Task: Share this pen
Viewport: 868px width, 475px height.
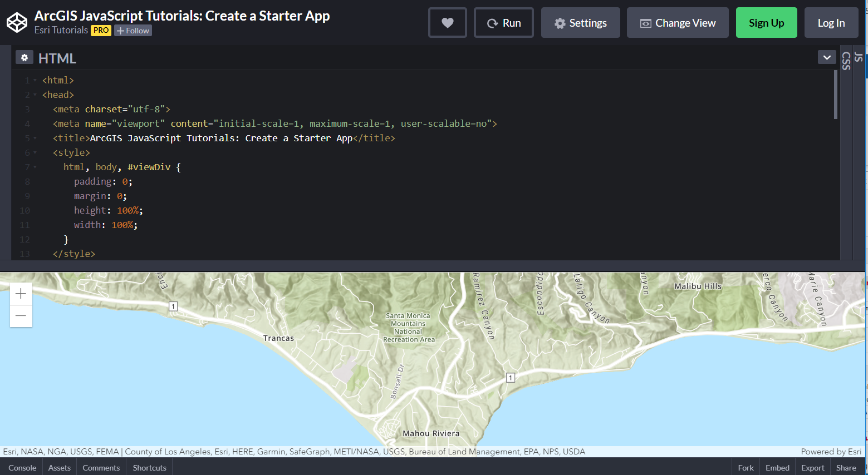Action: pos(846,468)
